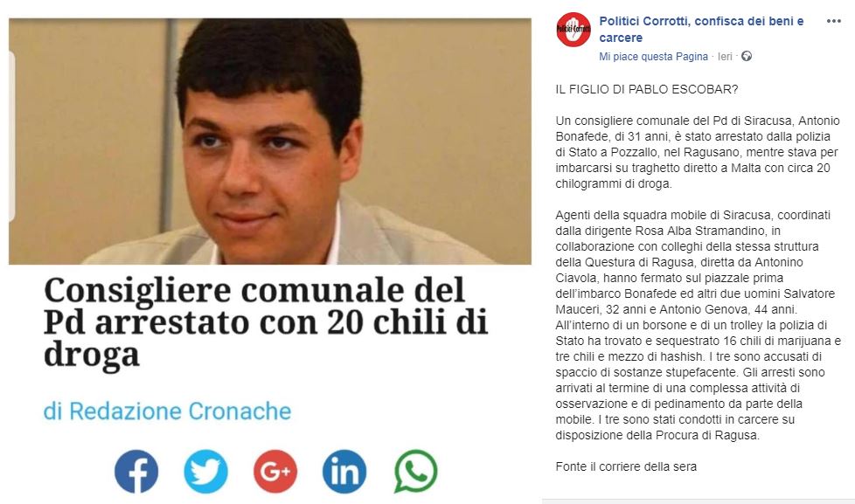Click the public globe privacy icon
This screenshot has height=504, width=855.
point(747,56)
